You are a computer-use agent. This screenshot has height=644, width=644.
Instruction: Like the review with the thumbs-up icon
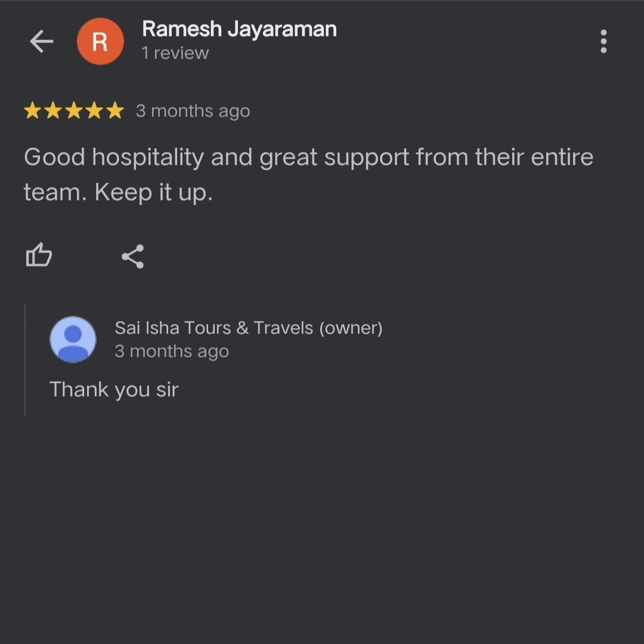click(39, 255)
